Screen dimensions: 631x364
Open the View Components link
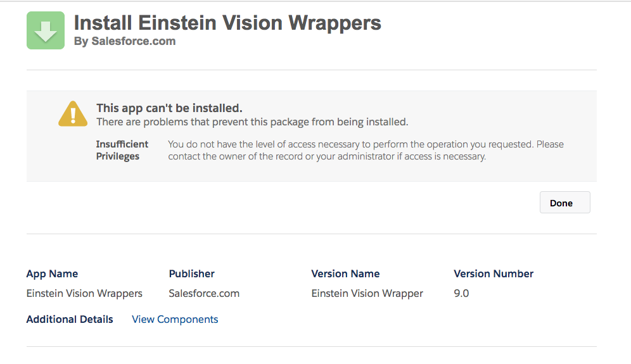(175, 320)
